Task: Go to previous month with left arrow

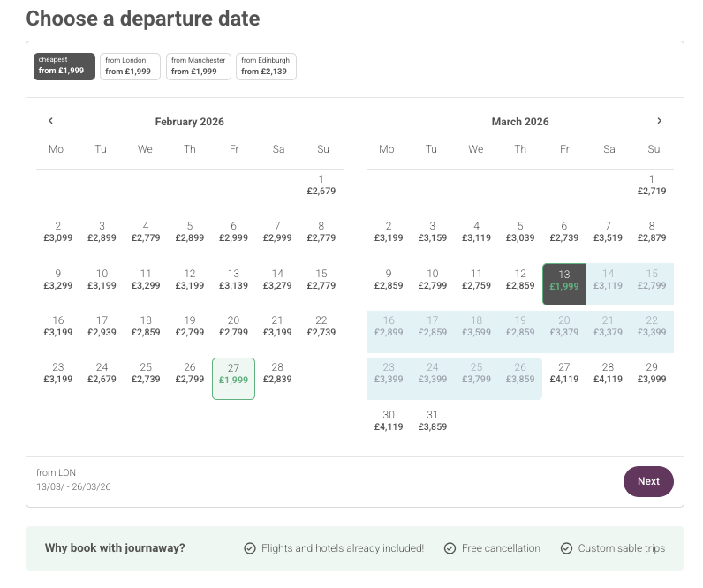Action: [x=50, y=121]
